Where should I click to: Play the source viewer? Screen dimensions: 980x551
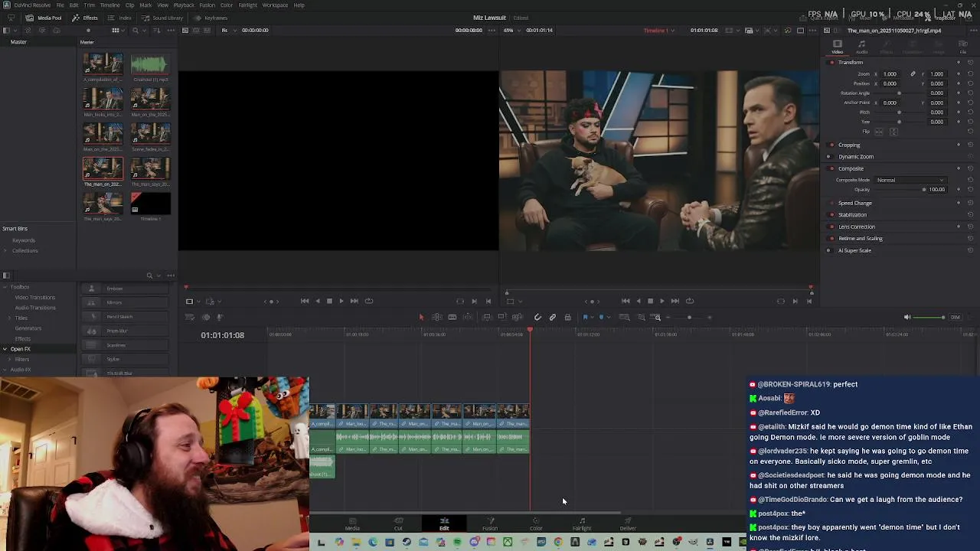coord(341,301)
